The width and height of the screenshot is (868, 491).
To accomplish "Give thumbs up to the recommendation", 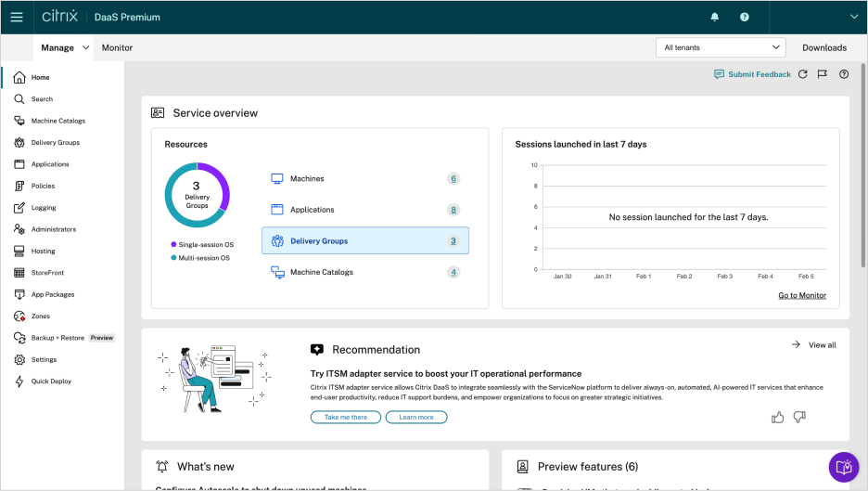I will [778, 418].
